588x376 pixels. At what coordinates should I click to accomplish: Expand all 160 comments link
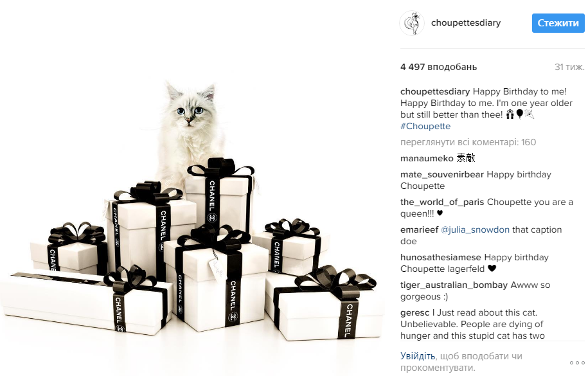pos(468,142)
